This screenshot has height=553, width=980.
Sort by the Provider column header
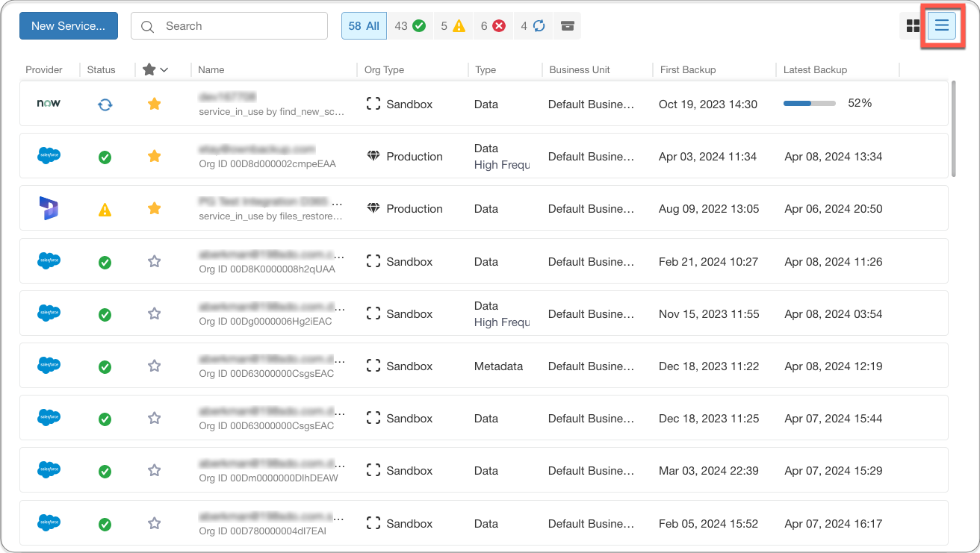(x=44, y=69)
